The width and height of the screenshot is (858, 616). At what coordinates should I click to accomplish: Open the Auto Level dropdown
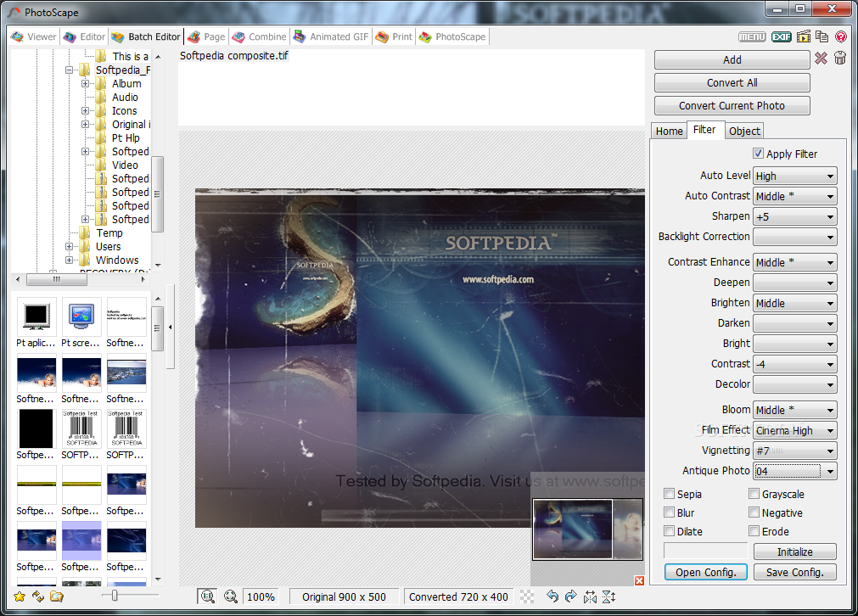click(795, 176)
